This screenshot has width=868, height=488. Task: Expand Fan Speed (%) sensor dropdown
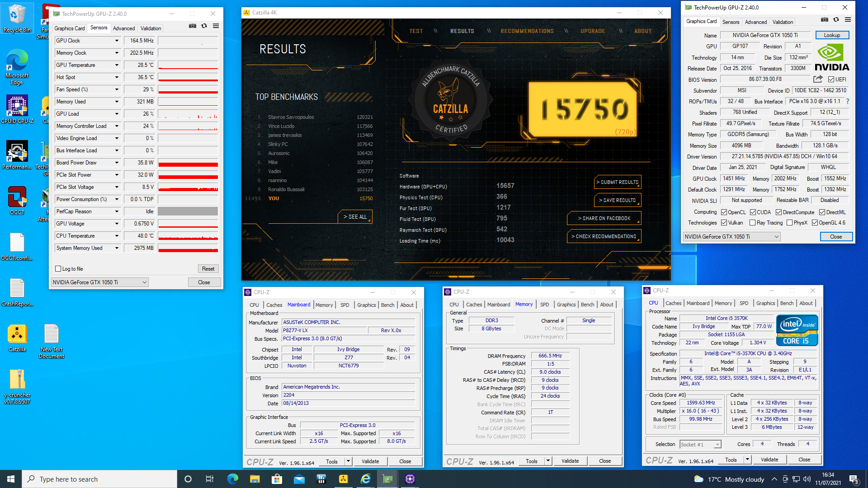pyautogui.click(x=117, y=89)
